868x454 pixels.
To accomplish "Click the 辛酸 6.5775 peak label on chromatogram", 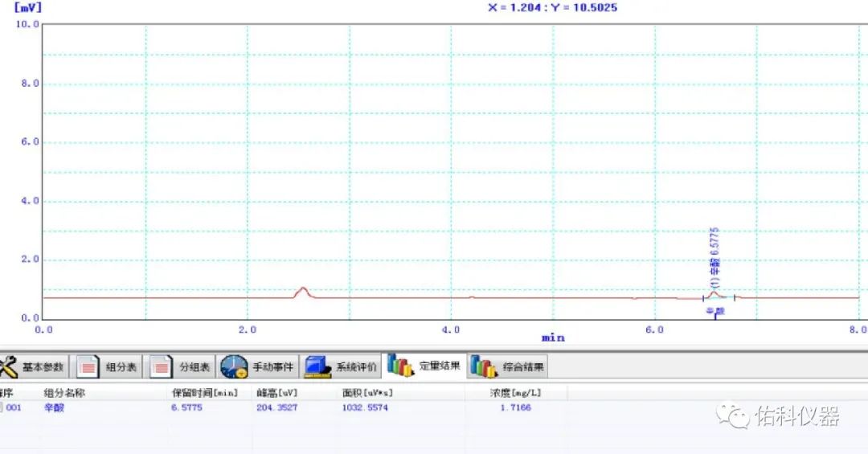I will (715, 259).
